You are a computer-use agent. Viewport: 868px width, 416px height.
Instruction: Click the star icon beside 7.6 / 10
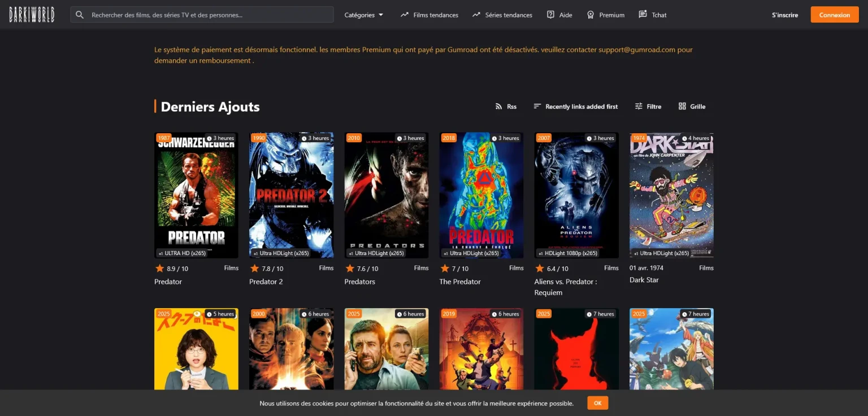[x=350, y=268]
